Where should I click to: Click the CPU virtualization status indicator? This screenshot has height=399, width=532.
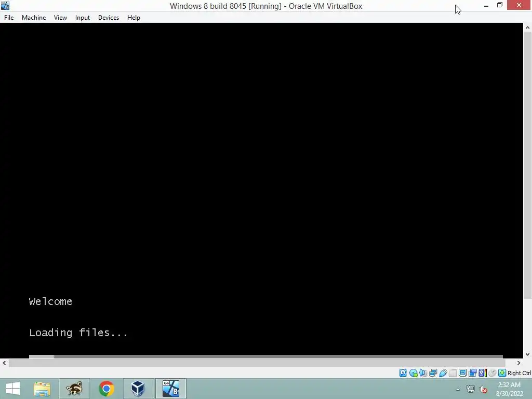(483, 373)
